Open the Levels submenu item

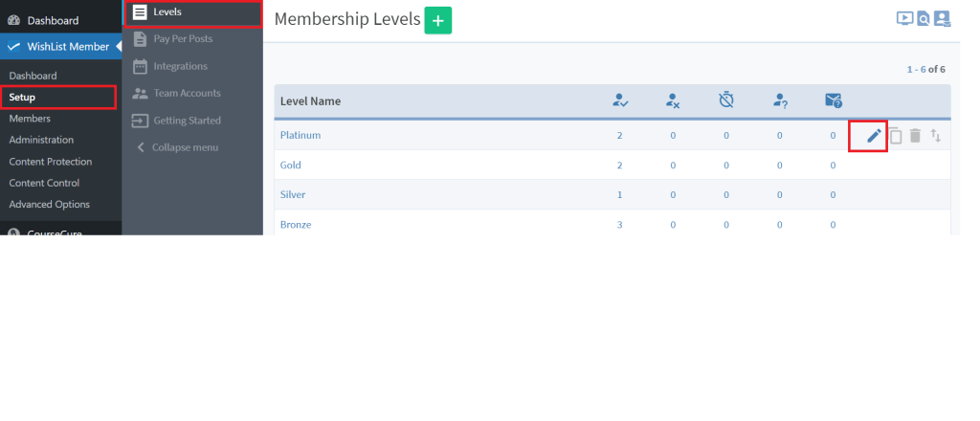pyautogui.click(x=193, y=11)
